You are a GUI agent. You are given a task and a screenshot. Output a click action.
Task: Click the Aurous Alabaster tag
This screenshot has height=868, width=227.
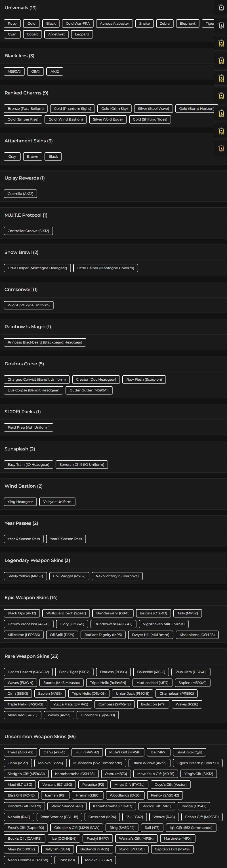(114, 24)
